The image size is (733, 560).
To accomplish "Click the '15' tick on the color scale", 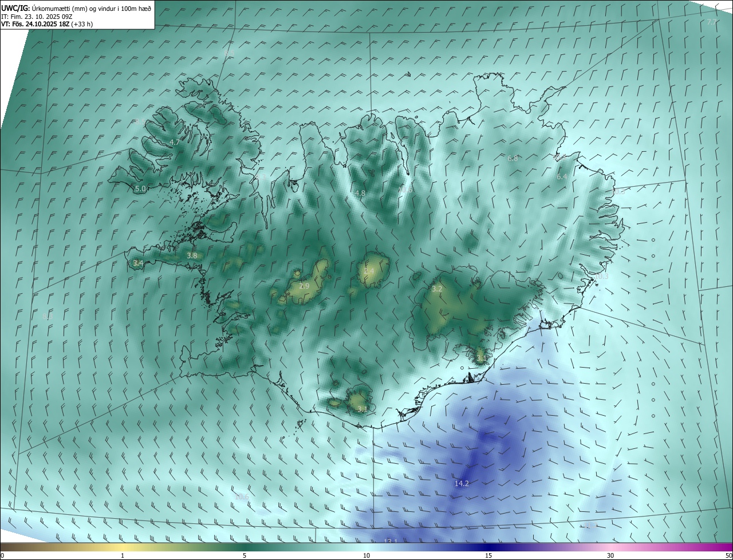I will coord(488,555).
